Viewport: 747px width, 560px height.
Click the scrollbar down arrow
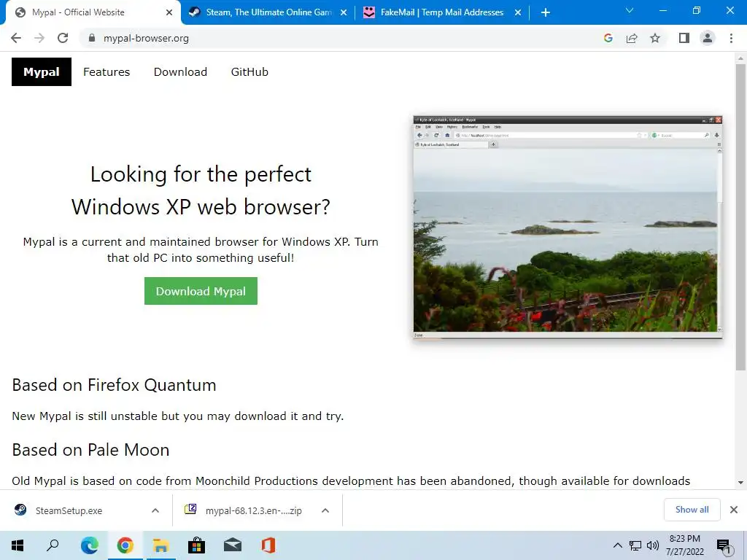click(740, 483)
